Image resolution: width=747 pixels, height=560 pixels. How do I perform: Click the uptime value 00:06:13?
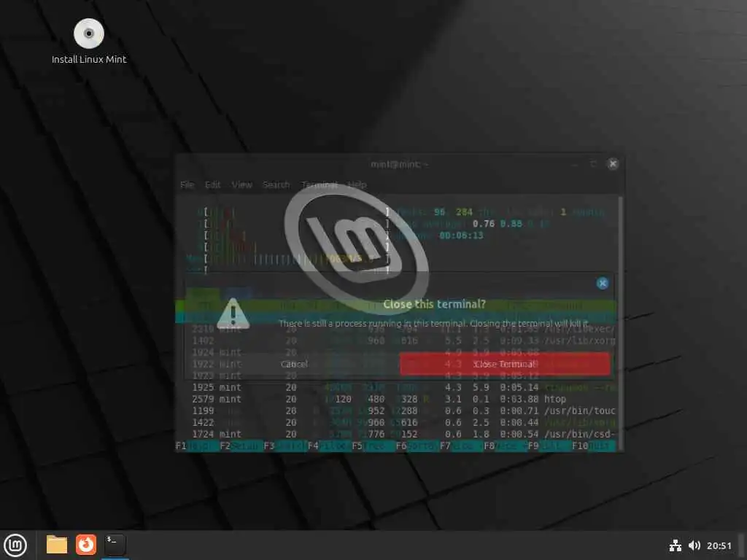(461, 236)
